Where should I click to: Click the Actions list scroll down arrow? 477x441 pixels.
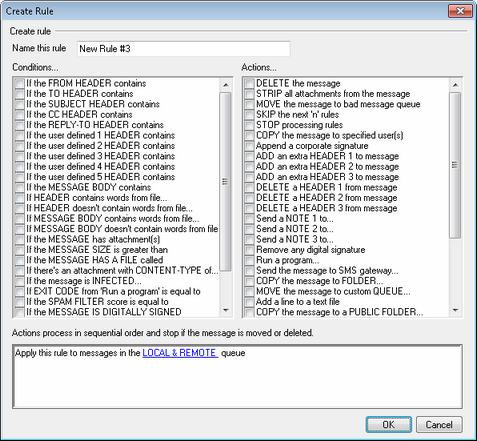pyautogui.click(x=455, y=310)
